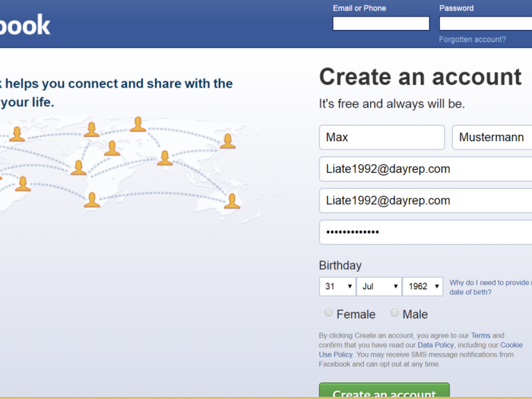The width and height of the screenshot is (532, 399).
Task: Click the green Create an account button
Action: (x=384, y=391)
